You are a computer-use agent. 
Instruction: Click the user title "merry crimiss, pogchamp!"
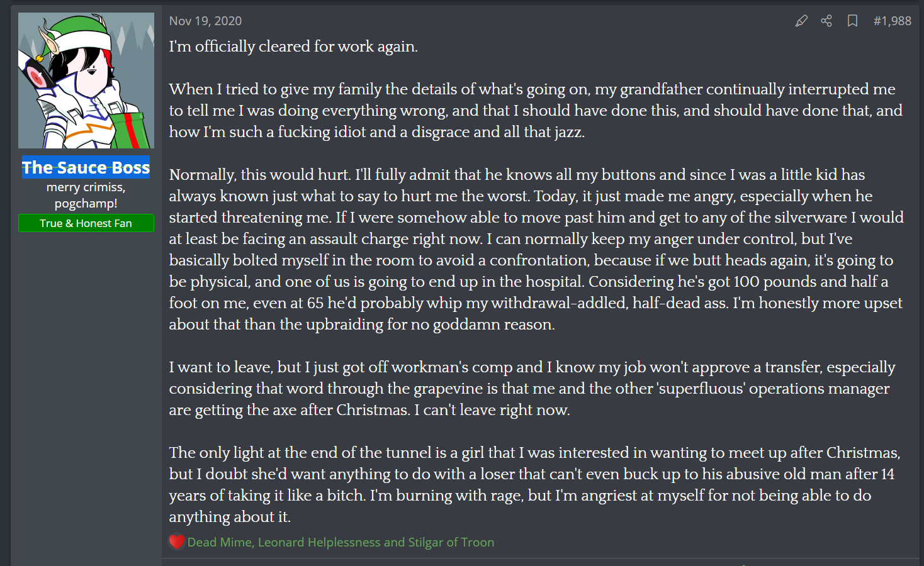(x=86, y=195)
